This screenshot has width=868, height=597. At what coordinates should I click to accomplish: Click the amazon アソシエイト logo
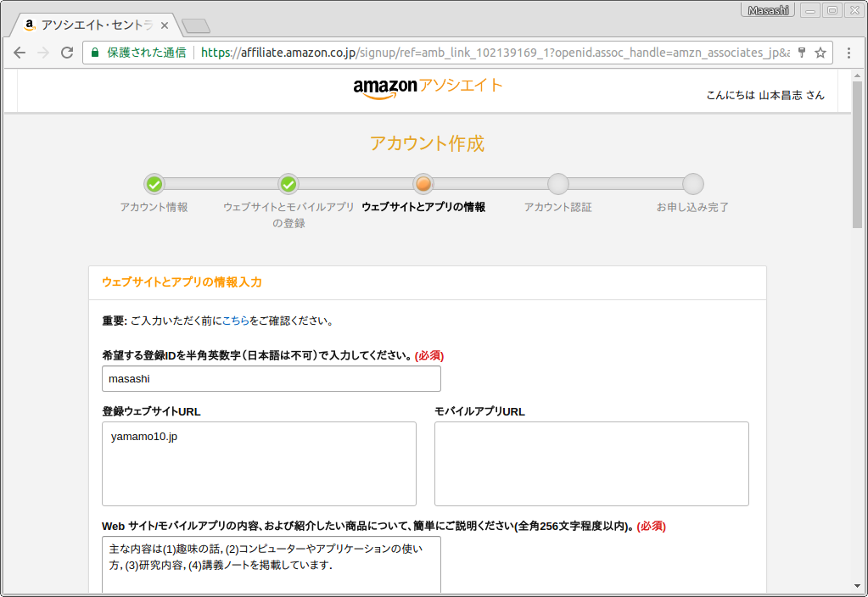[428, 88]
